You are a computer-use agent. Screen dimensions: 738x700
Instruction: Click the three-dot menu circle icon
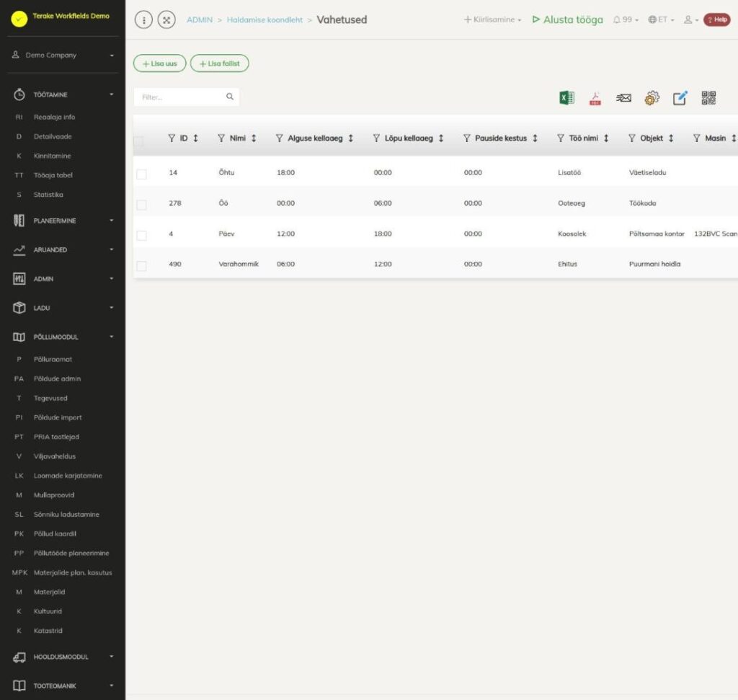(143, 19)
